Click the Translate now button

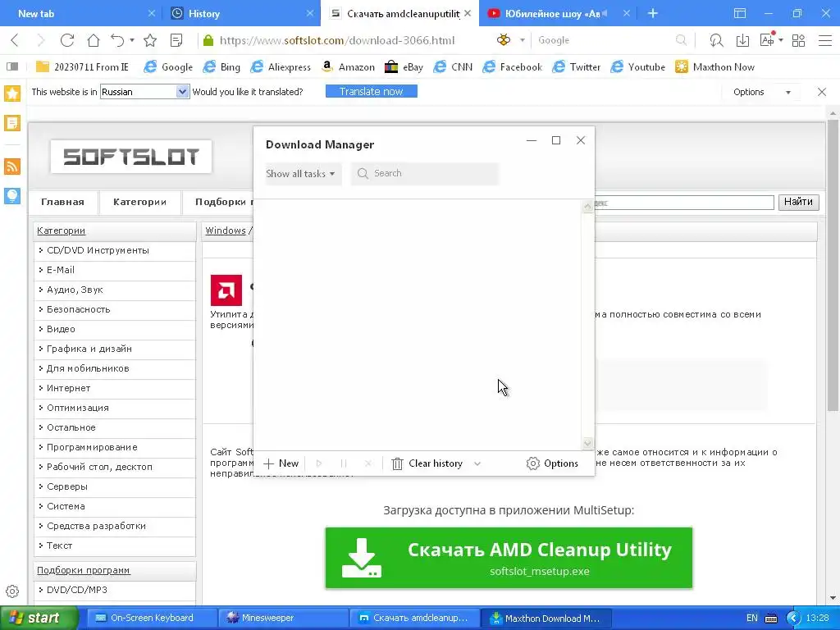(x=372, y=92)
